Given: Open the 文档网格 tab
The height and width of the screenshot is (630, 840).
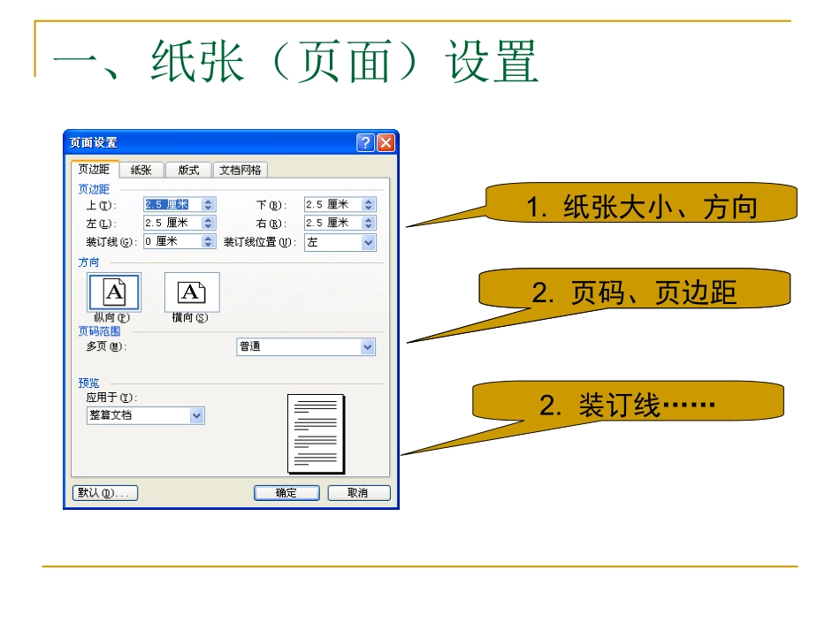Looking at the screenshot, I should point(240,171).
